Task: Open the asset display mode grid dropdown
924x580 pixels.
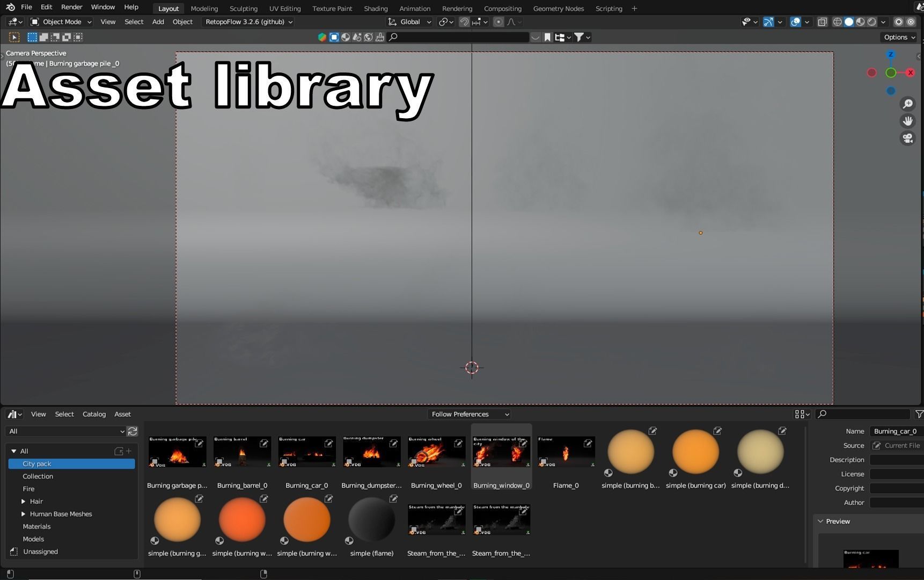Action: click(x=802, y=414)
